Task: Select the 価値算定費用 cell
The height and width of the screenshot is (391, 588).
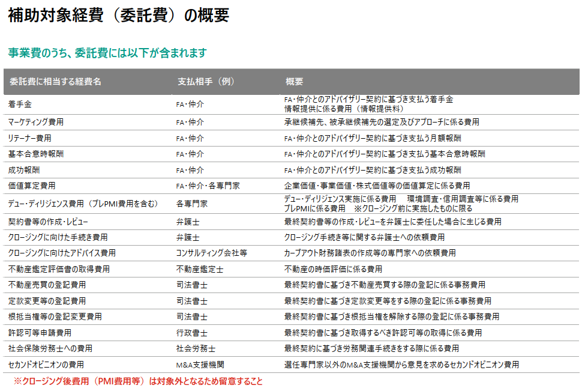Action: 32,186
